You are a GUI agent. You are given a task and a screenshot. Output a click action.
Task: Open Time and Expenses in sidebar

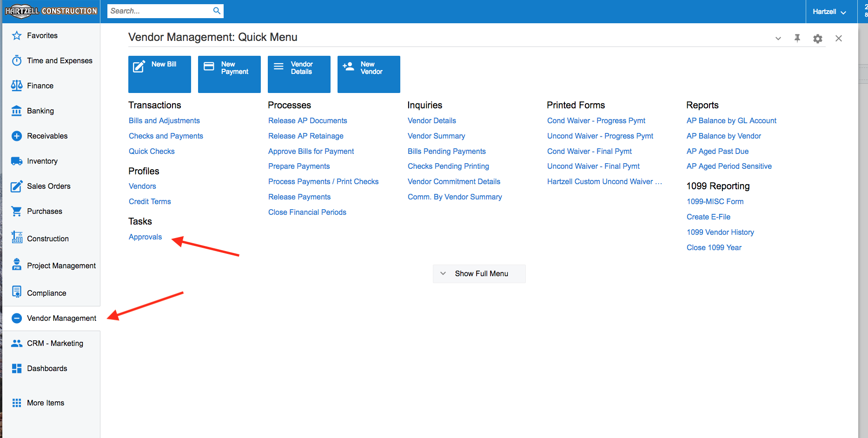point(60,60)
